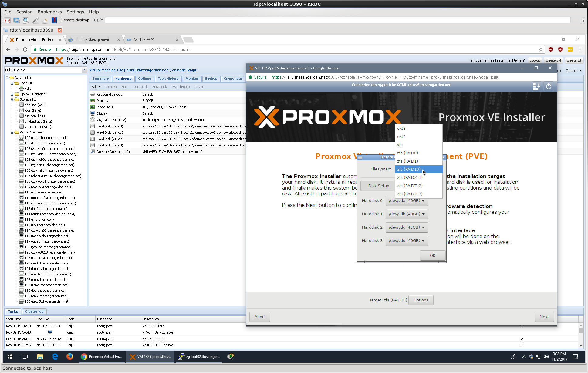Expand the OpenVZ Container folder
588x373 pixels.
pyautogui.click(x=12, y=94)
